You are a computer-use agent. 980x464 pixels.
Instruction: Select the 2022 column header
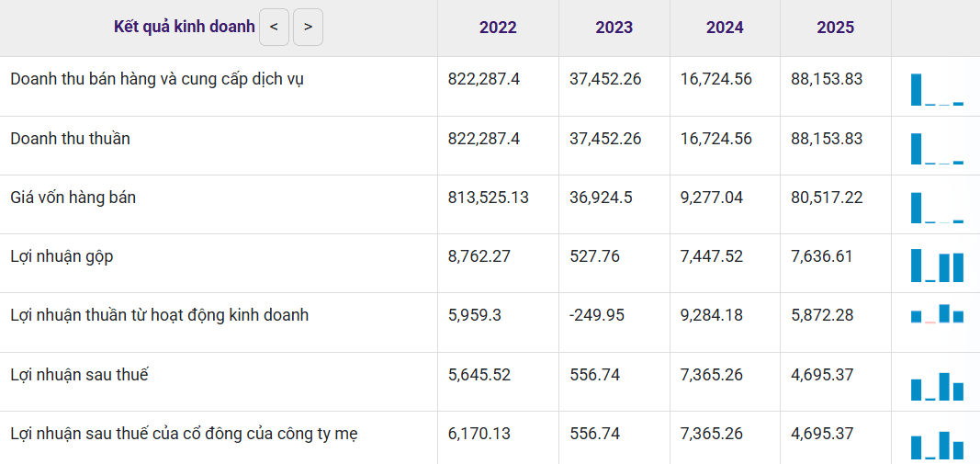point(498,28)
